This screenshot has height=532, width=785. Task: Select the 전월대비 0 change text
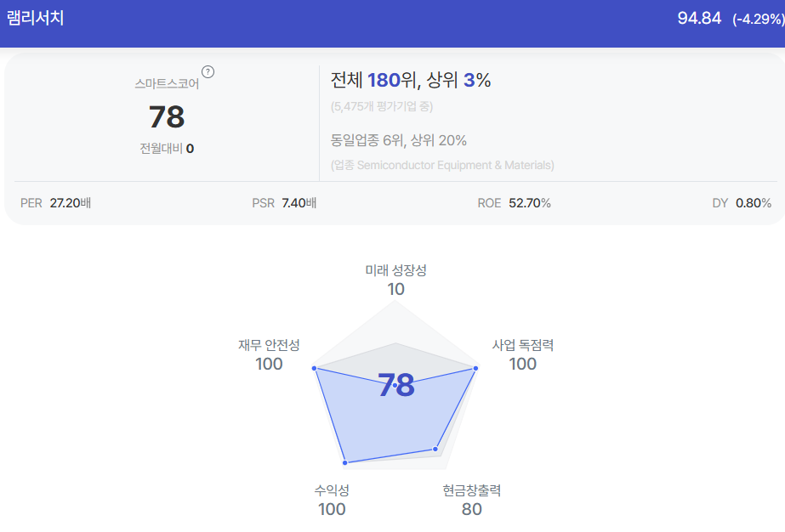pos(167,149)
